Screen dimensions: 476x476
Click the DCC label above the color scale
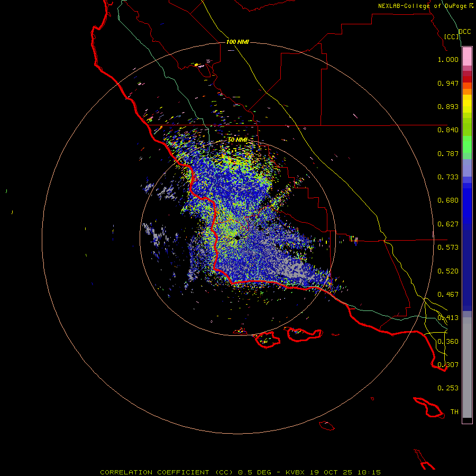point(464,32)
